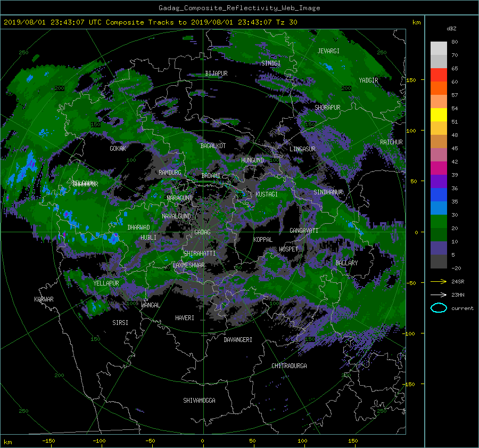Click the KOPPAL city label

pyautogui.click(x=263, y=240)
